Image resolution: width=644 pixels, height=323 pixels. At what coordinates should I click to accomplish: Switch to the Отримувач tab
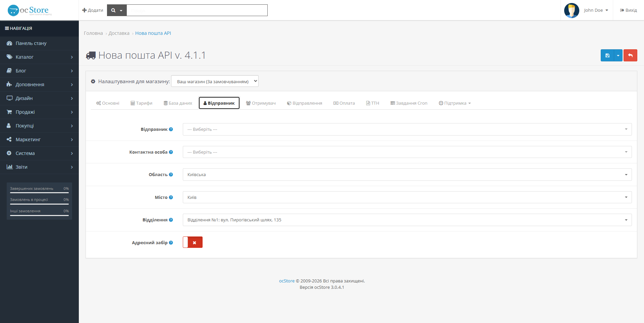(261, 103)
